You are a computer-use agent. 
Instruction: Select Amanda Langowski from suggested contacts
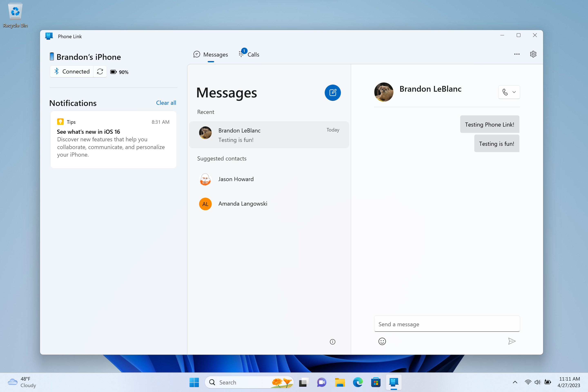(242, 203)
